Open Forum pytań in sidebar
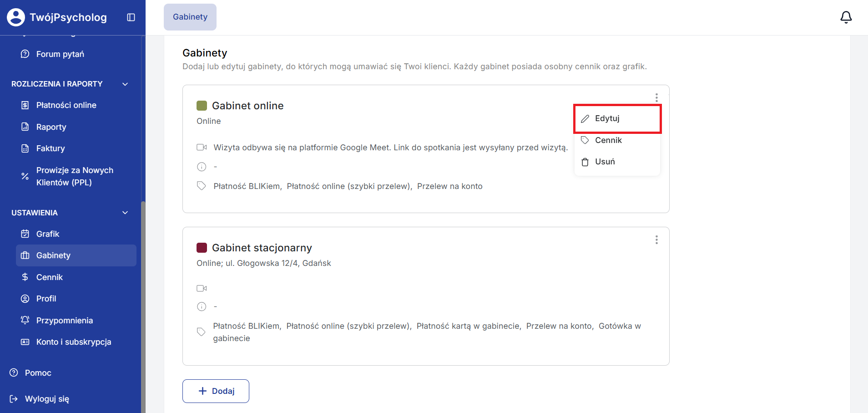Screen dimensions: 868x413 (60, 54)
